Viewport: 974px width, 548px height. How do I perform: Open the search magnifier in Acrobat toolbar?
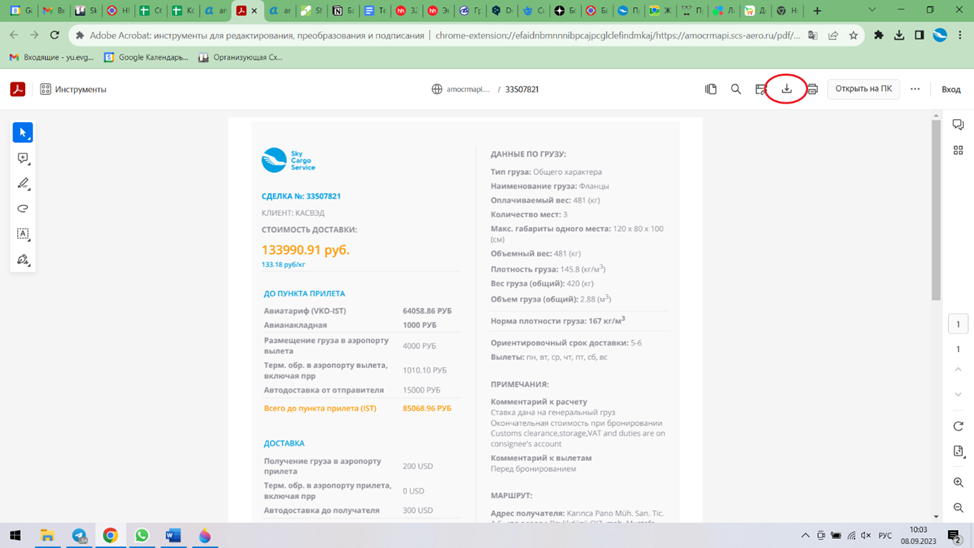pos(736,89)
